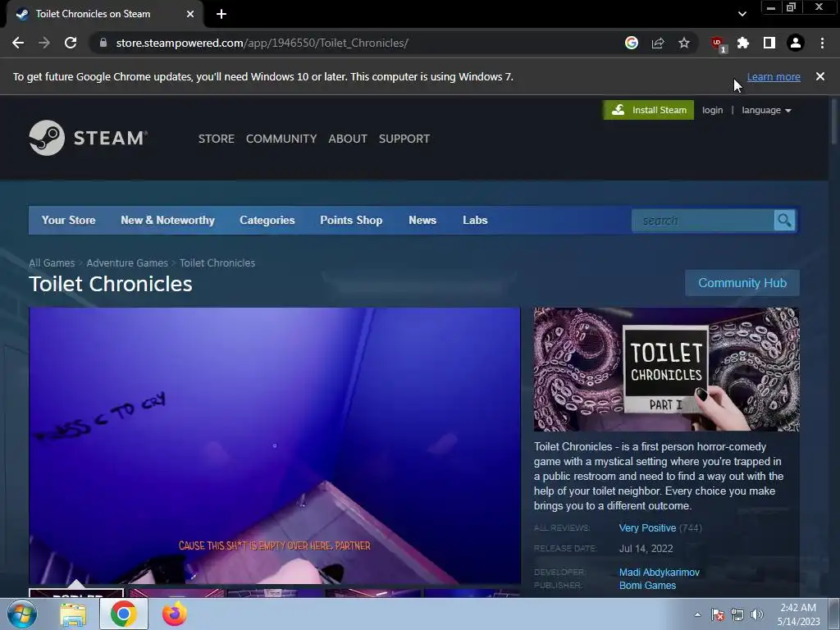This screenshot has height=630, width=840.
Task: Open developer Madi Abdykarimov link
Action: tap(660, 573)
